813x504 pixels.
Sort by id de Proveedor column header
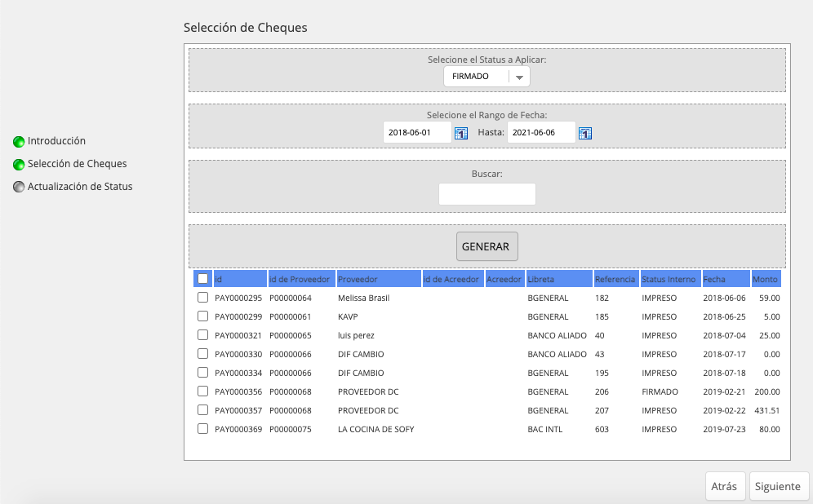[302, 279]
